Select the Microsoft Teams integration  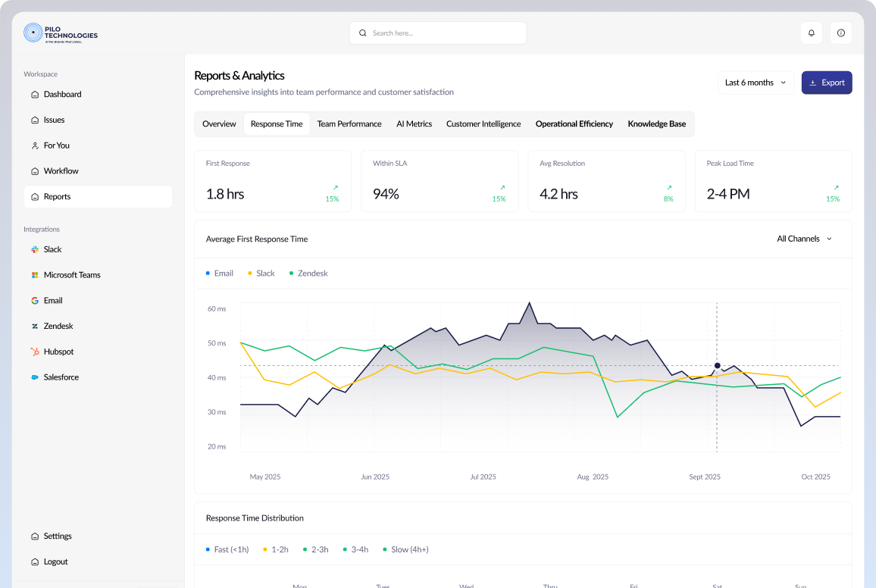tap(72, 274)
